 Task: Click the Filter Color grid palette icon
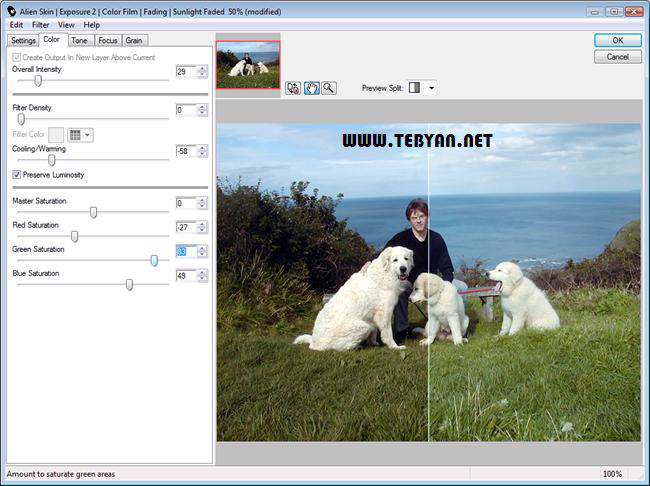[75, 134]
